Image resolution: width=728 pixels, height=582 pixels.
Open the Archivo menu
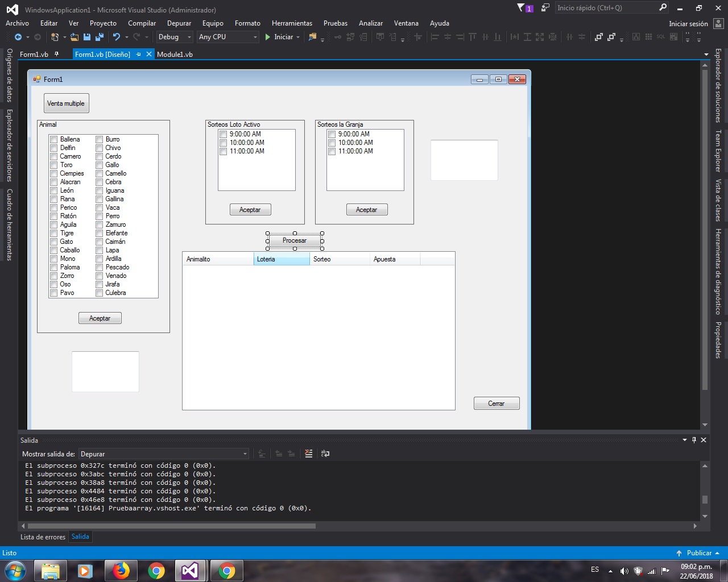[17, 23]
